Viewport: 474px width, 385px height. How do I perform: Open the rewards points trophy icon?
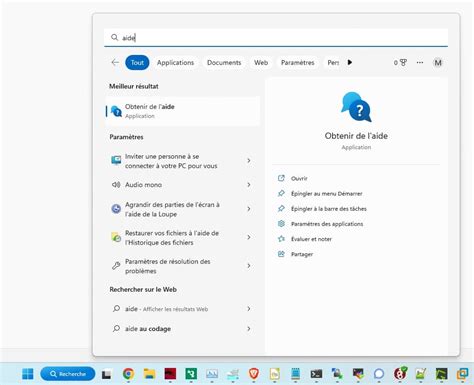[x=400, y=63]
